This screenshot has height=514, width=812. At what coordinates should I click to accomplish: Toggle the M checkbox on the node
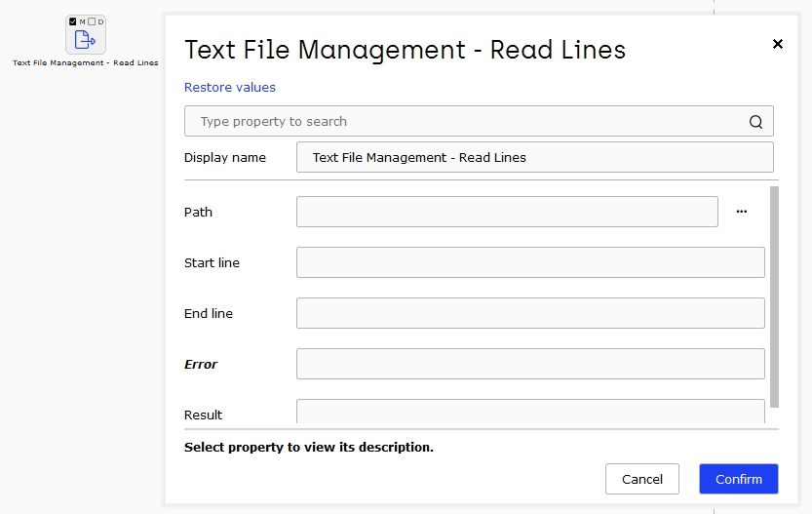coord(72,21)
